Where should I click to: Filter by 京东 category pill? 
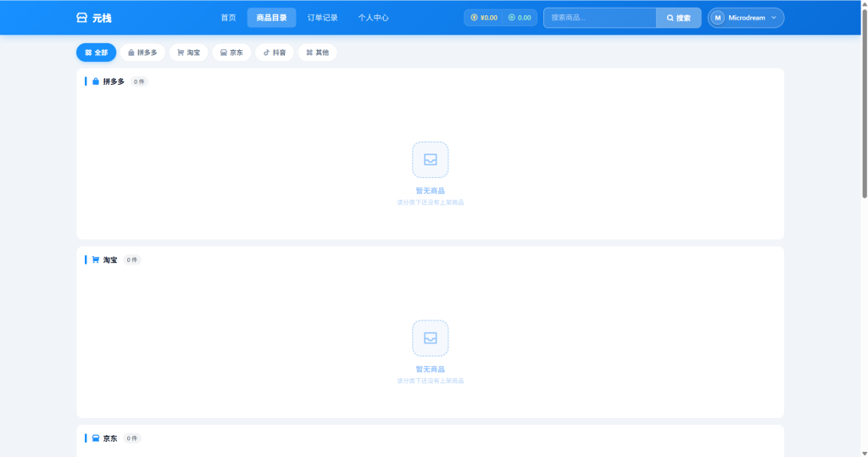[231, 53]
